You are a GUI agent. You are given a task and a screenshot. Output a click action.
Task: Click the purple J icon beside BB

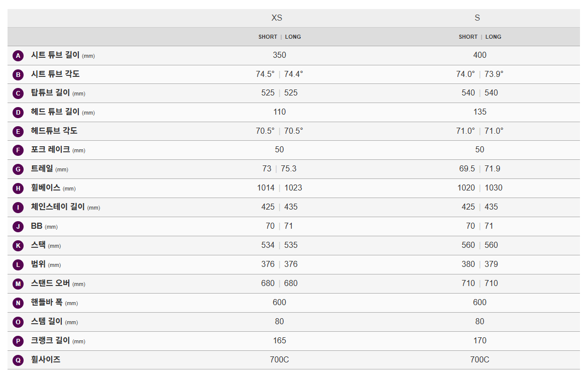[x=18, y=227]
